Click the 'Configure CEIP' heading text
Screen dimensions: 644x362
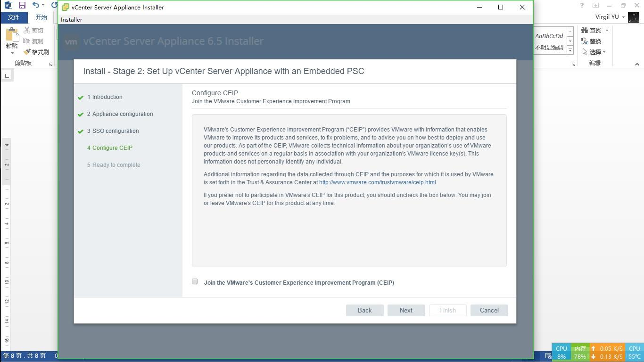[215, 93]
